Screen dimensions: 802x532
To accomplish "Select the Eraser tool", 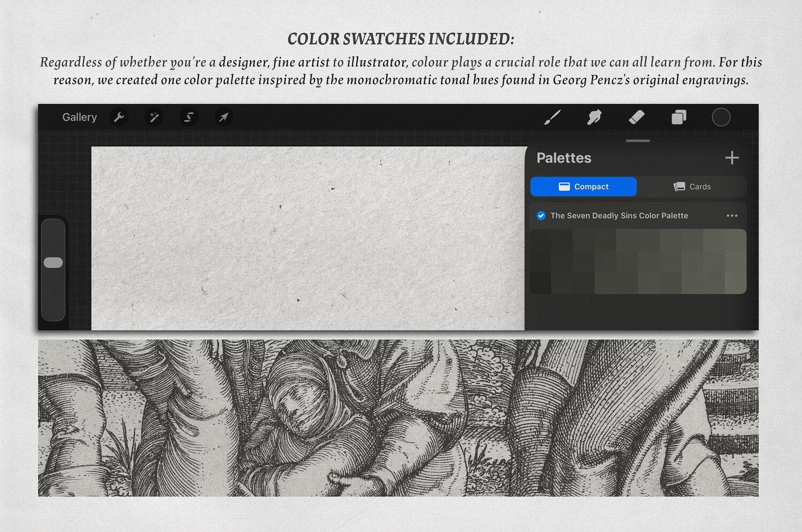I will coord(636,117).
